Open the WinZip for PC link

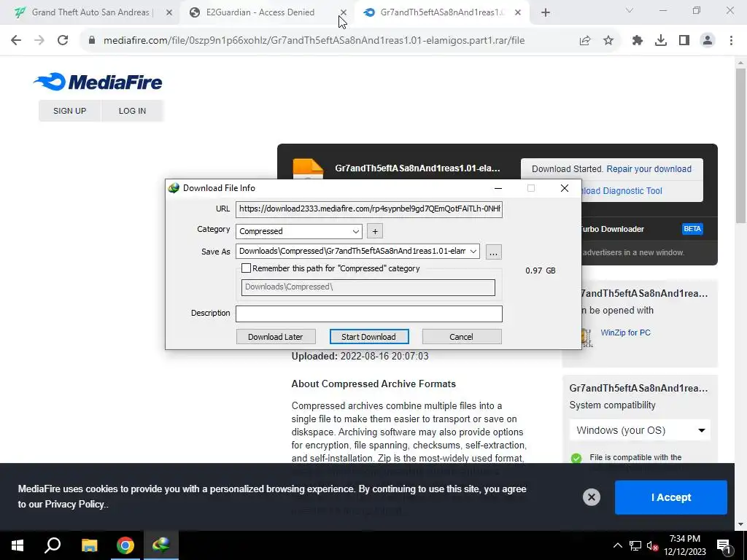[625, 332]
